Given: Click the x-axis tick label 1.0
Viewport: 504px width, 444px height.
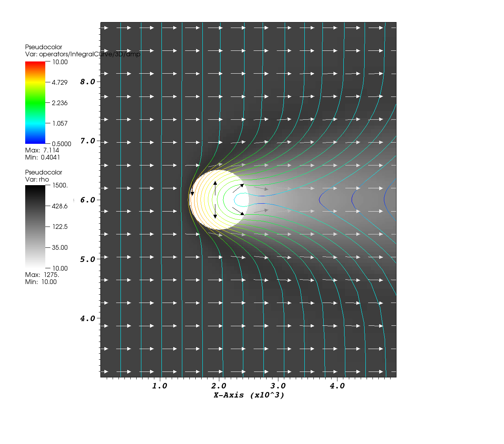Looking at the screenshot, I should click(x=159, y=386).
